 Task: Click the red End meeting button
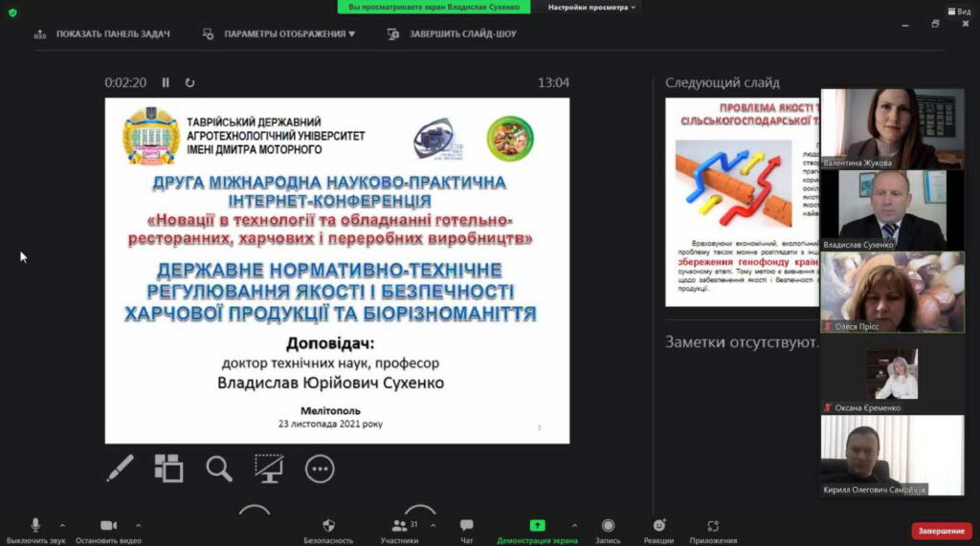pyautogui.click(x=942, y=531)
